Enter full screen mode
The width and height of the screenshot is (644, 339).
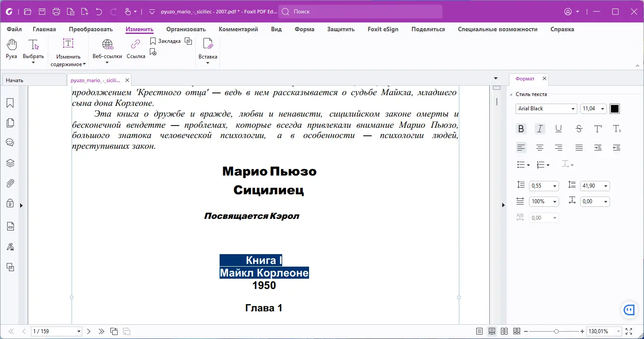pos(629,331)
